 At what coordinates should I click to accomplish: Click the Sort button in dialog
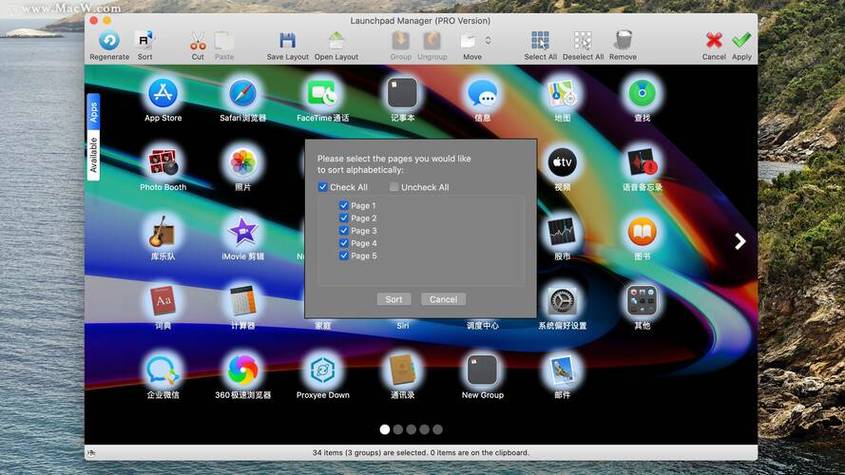[x=393, y=299]
